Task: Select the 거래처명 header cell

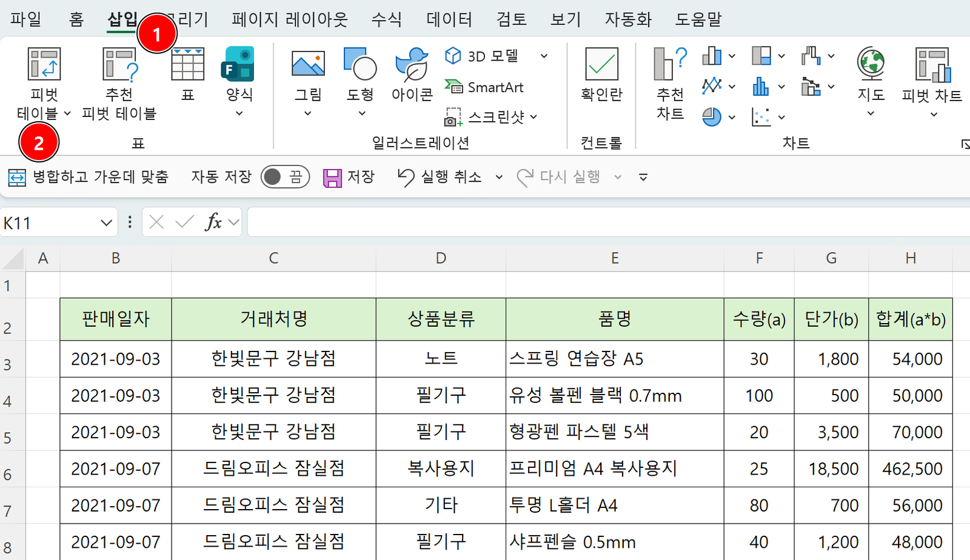Action: (273, 319)
